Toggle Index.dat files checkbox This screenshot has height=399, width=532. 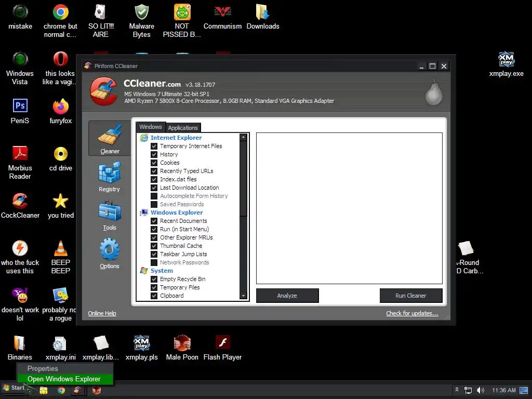[154, 179]
